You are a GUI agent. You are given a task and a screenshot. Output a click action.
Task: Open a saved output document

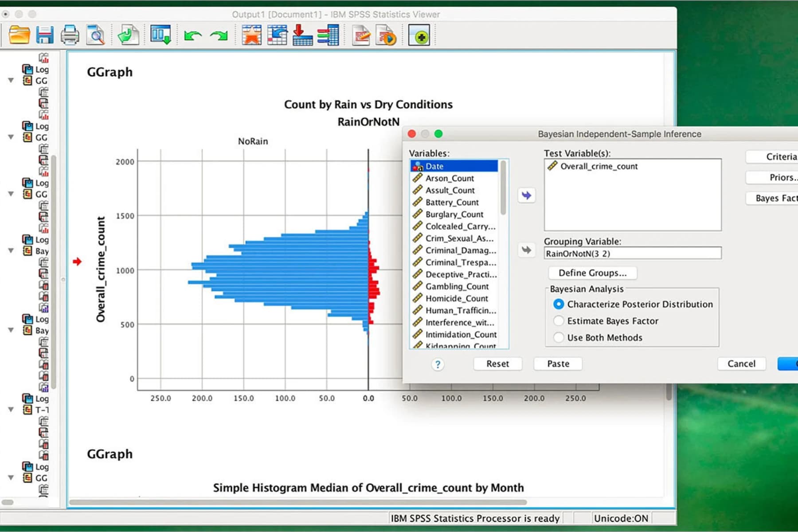18,35
